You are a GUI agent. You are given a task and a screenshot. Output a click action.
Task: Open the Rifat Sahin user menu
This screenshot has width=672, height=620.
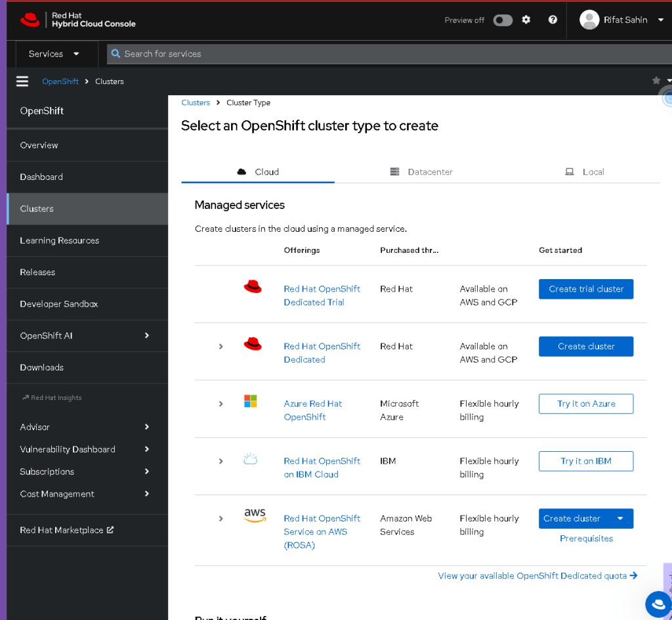(621, 20)
